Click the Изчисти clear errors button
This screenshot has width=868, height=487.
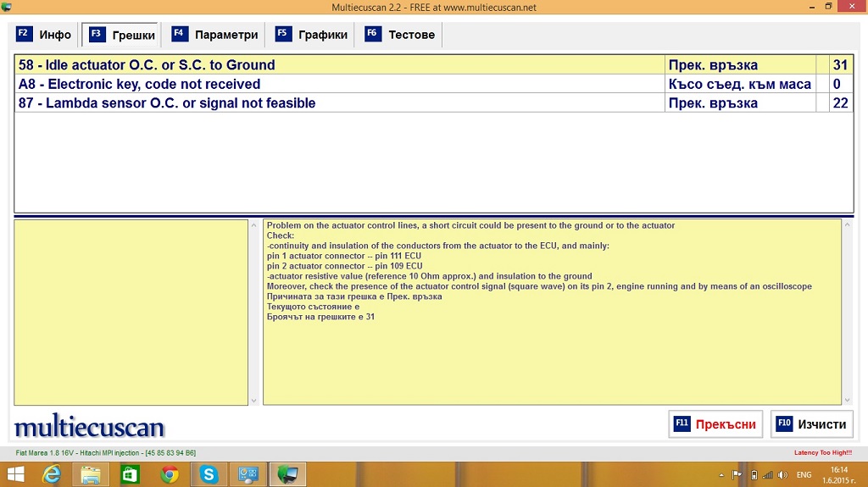[811, 424]
